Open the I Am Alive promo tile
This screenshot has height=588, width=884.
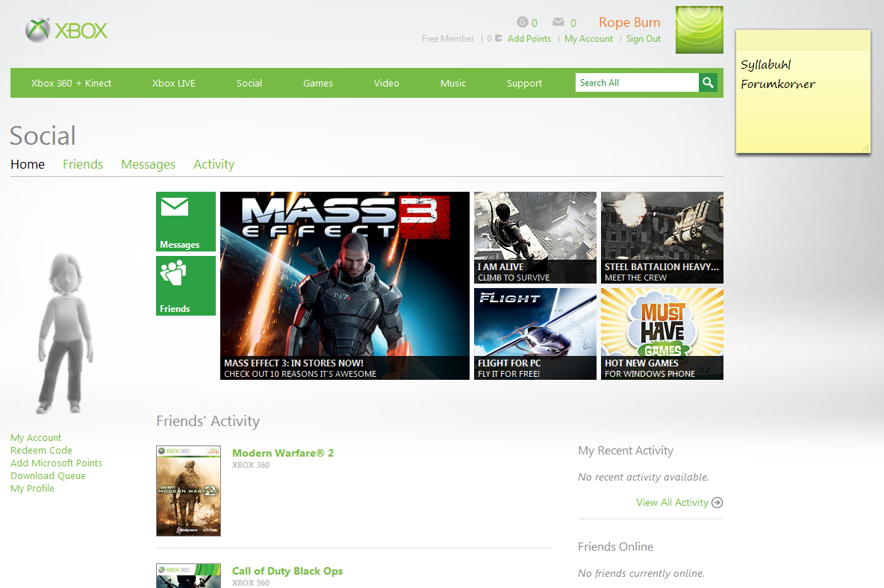tap(535, 238)
